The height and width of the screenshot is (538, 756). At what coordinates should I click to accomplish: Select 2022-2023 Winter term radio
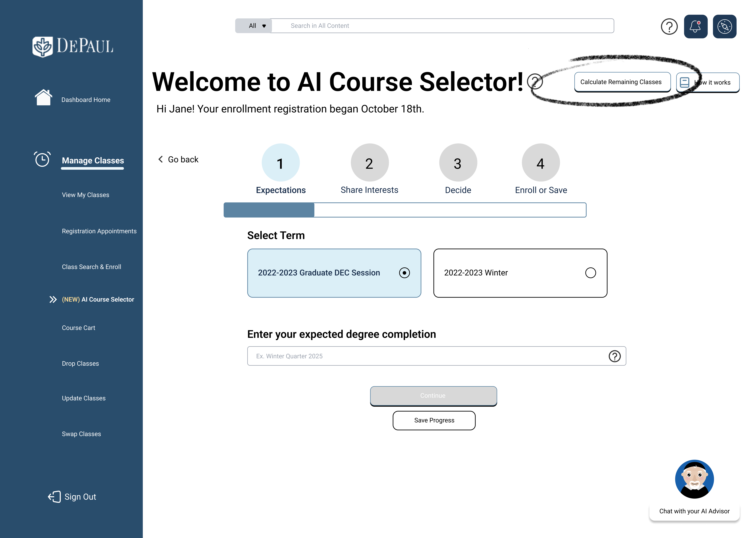pyautogui.click(x=590, y=273)
